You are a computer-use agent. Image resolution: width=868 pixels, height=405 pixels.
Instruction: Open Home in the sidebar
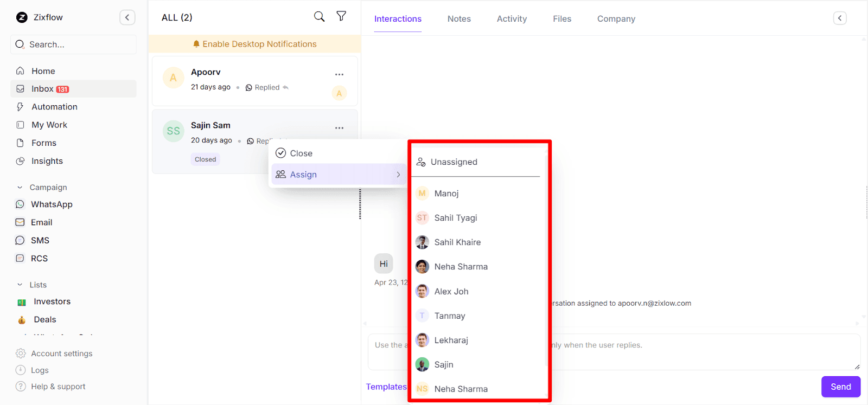click(x=73, y=71)
